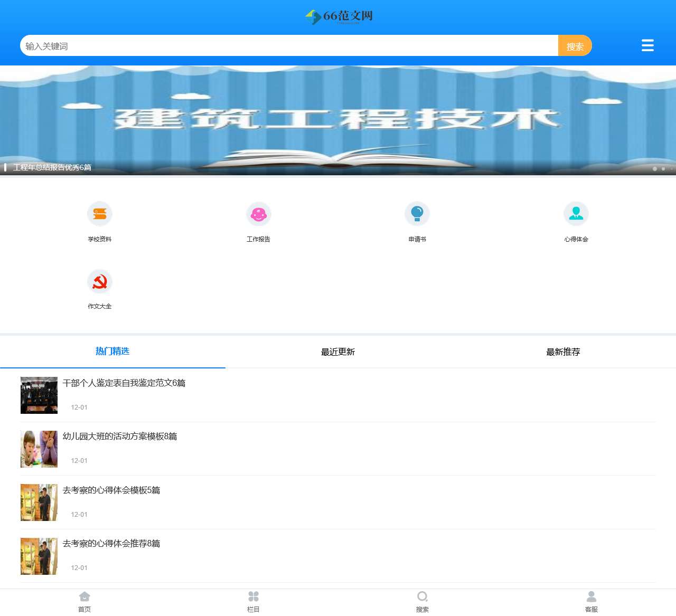Switch to the 最新推荐 tab
676x616 pixels.
[x=563, y=352]
